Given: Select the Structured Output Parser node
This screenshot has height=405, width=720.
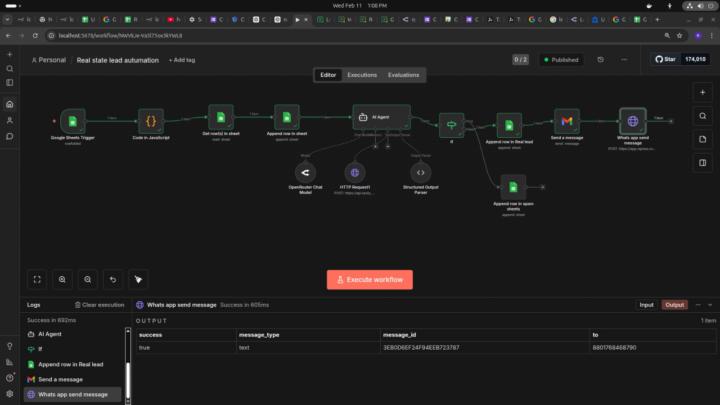Looking at the screenshot, I should coord(421,173).
